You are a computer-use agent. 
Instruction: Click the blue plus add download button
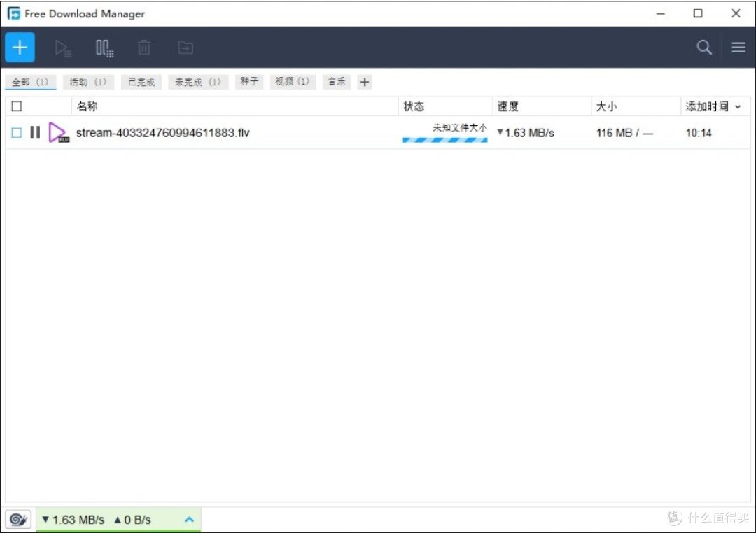coord(20,48)
